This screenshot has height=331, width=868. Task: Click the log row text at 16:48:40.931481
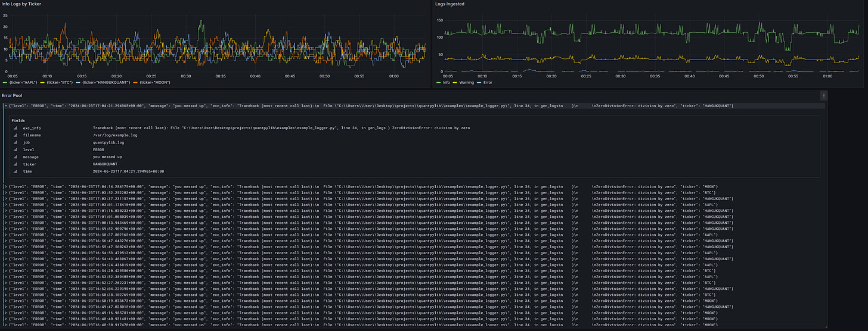364,318
